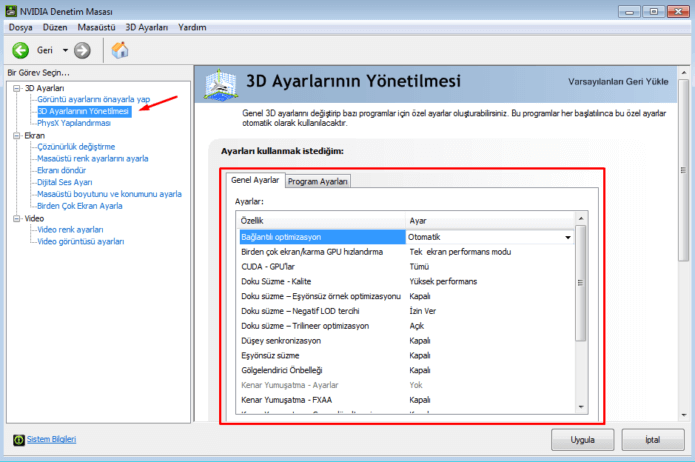Open the Yardım menu
Screen dimensions: 695x462
[x=192, y=27]
